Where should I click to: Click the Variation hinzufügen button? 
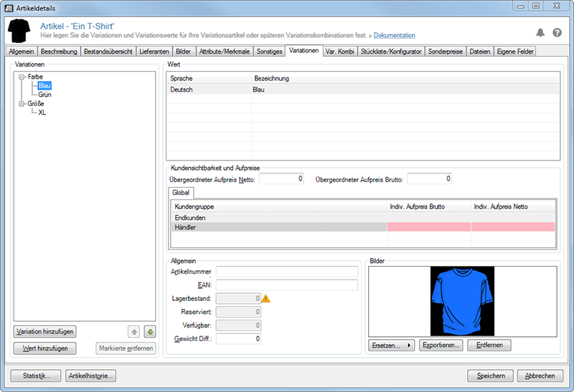click(x=44, y=332)
